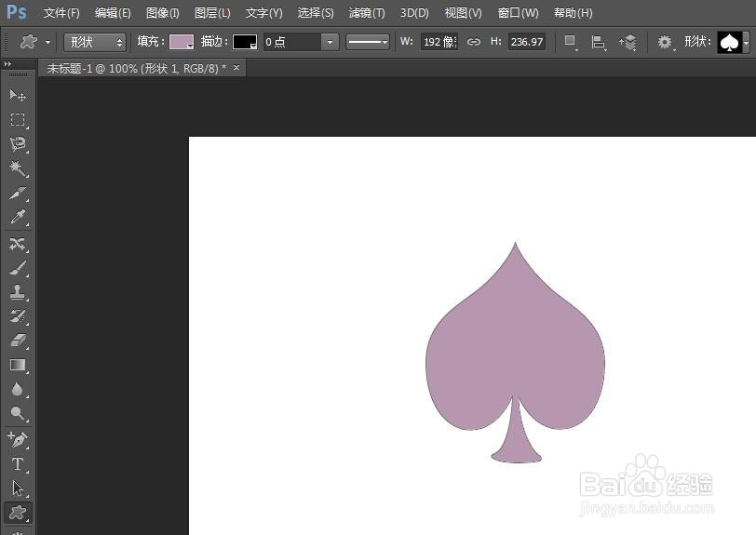Open the tool preset picker shape icon
The width and height of the screenshot is (756, 535).
point(29,42)
